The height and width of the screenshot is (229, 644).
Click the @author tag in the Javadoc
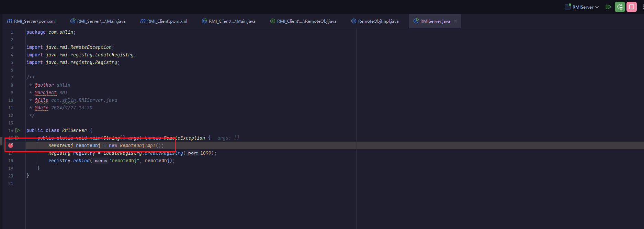[x=44, y=85]
